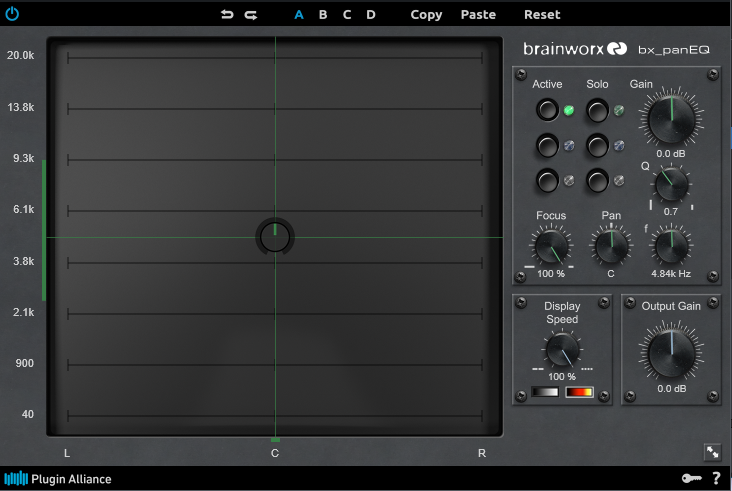The width and height of the screenshot is (732, 491).
Task: Click the resize window arrows icon
Action: [712, 452]
